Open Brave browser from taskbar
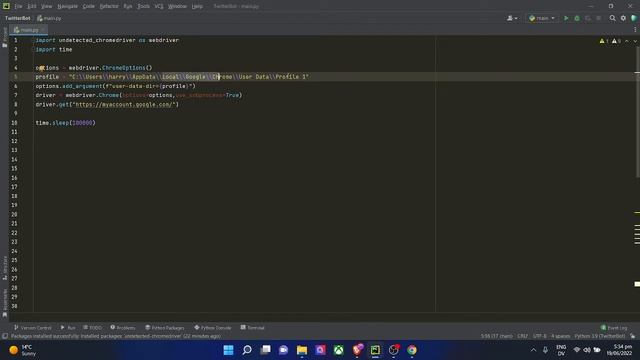This screenshot has height=360, width=640. click(x=357, y=350)
